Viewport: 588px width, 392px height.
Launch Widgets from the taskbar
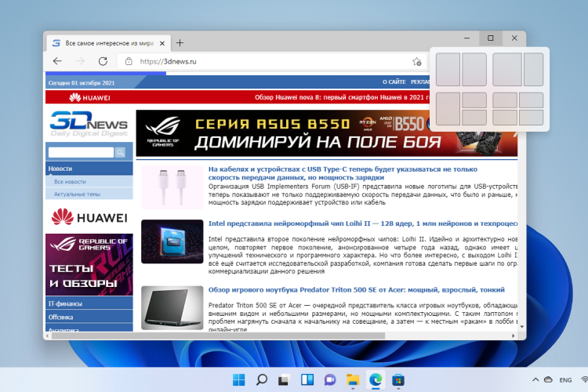click(x=307, y=380)
